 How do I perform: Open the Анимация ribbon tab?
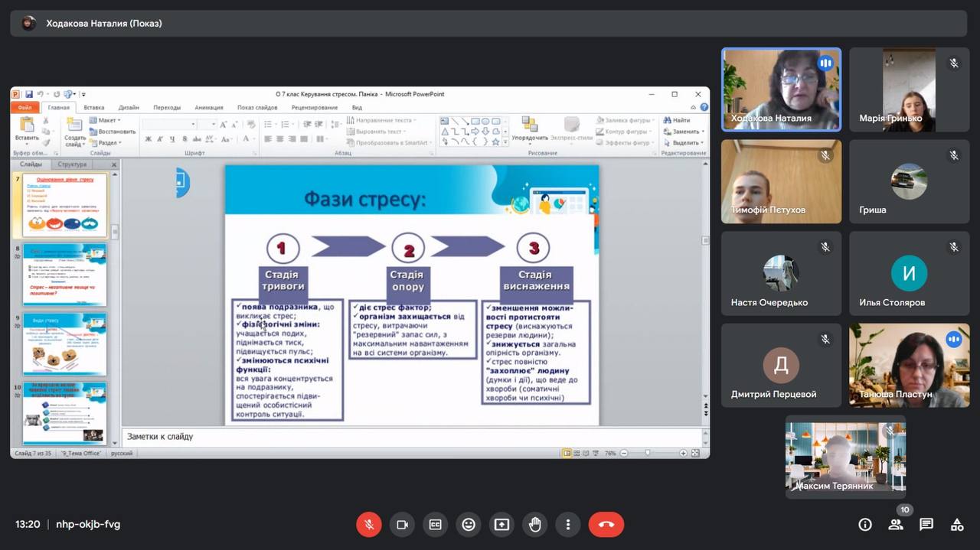coord(208,108)
